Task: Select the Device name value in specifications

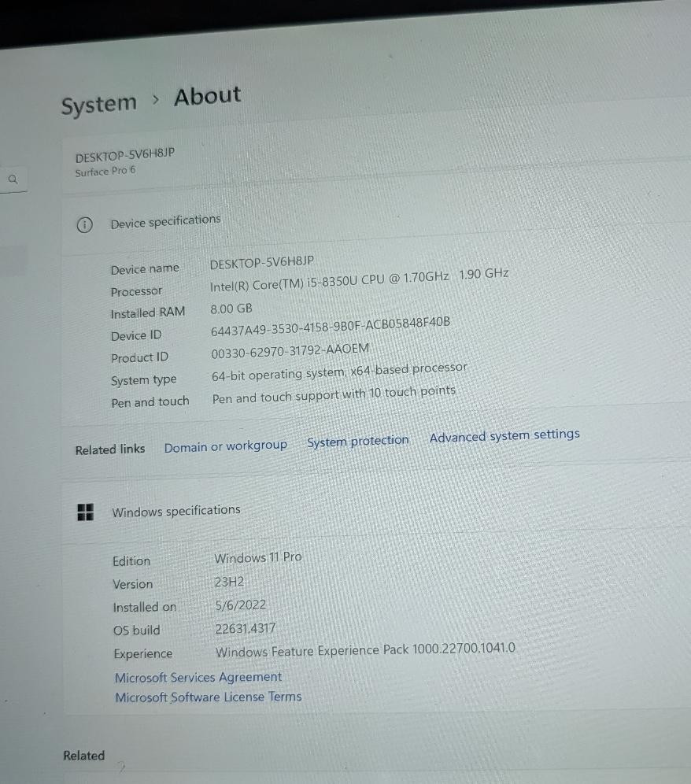Action: (261, 262)
